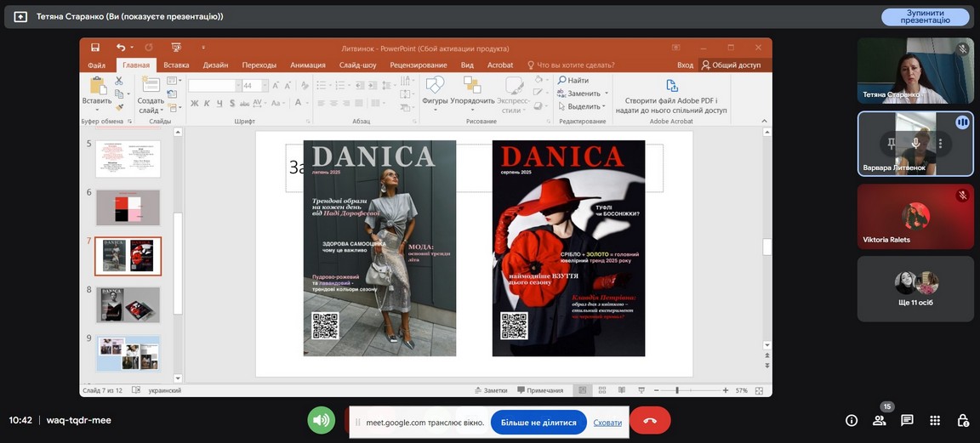This screenshot has width=980, height=443.
Task: Undo the last action in PowerPoint
Action: 120,48
